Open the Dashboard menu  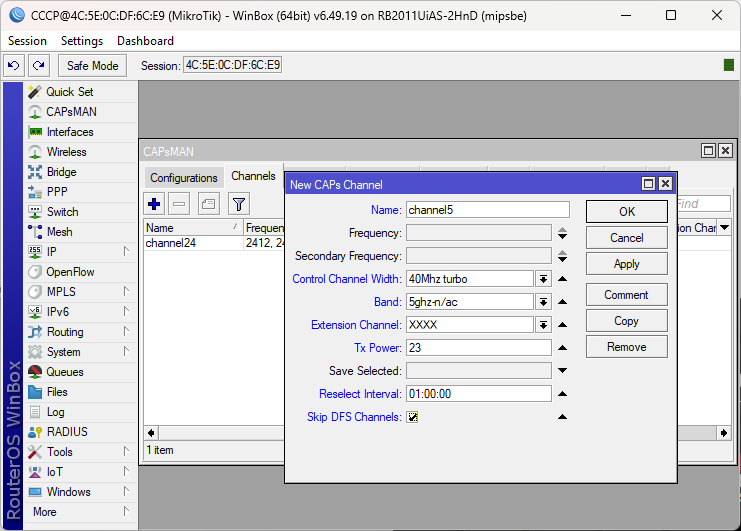146,41
